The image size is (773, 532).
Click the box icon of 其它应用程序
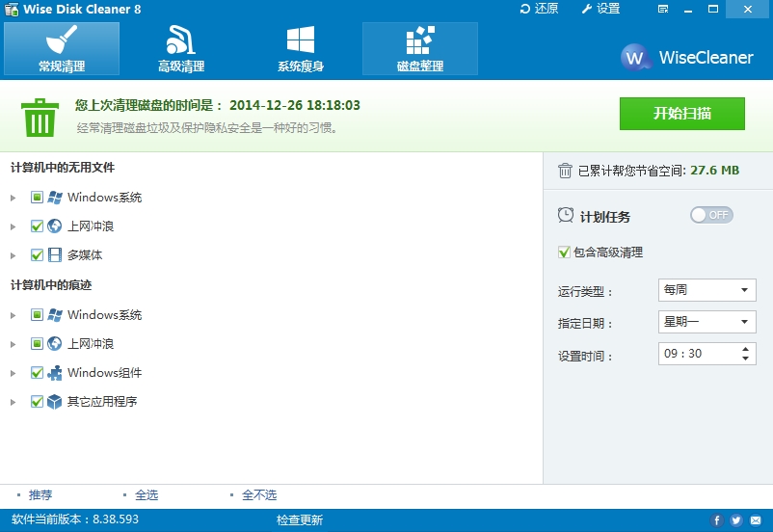pyautogui.click(x=55, y=401)
